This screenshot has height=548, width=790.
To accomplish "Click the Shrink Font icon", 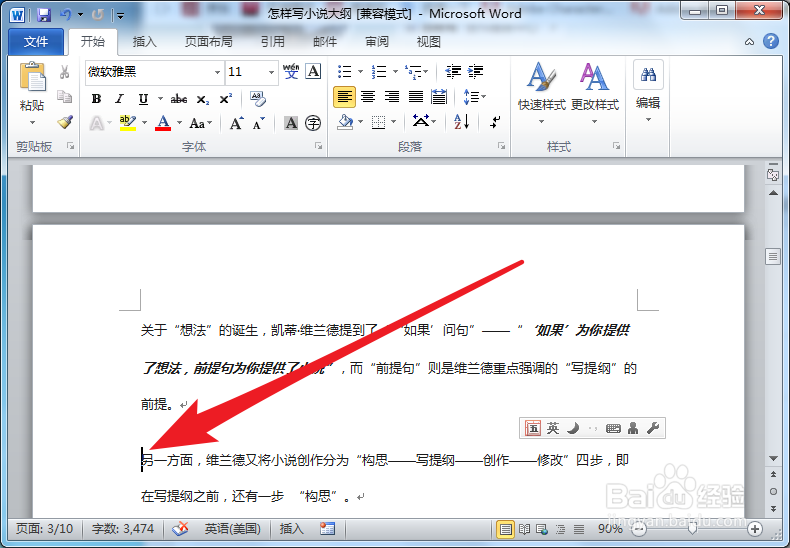I will (x=259, y=123).
